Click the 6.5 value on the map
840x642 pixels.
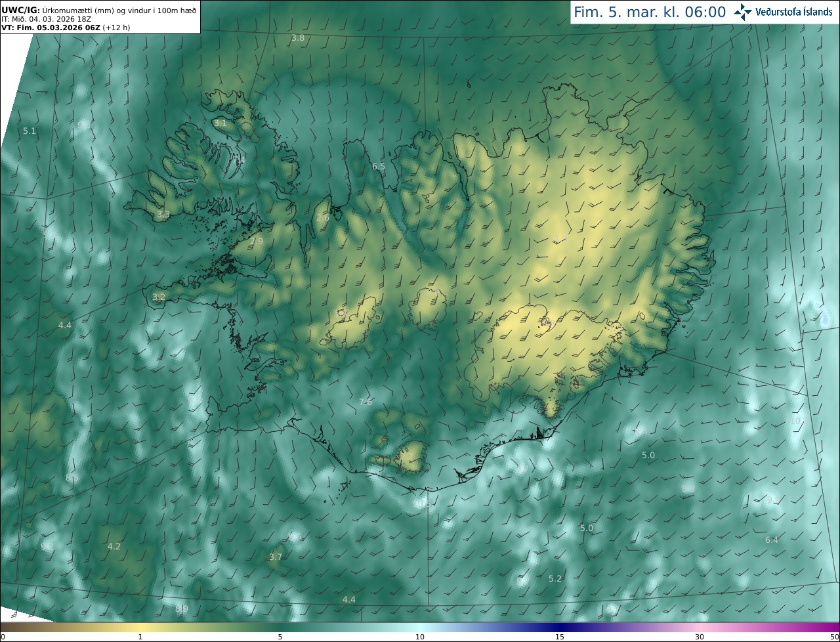379,167
